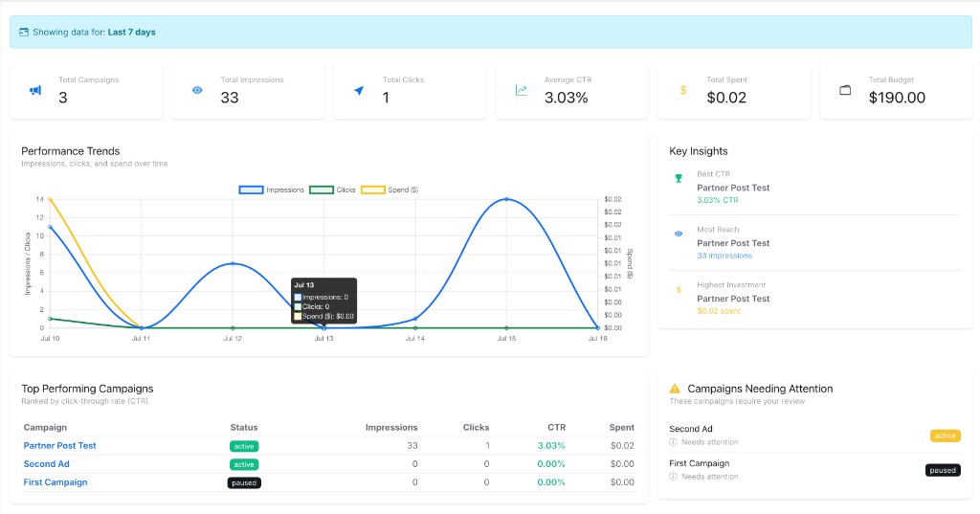Screen dimensions: 980x514
Task: Click the $0.02 Spent cell for Partner Post Test
Action: 622,446
